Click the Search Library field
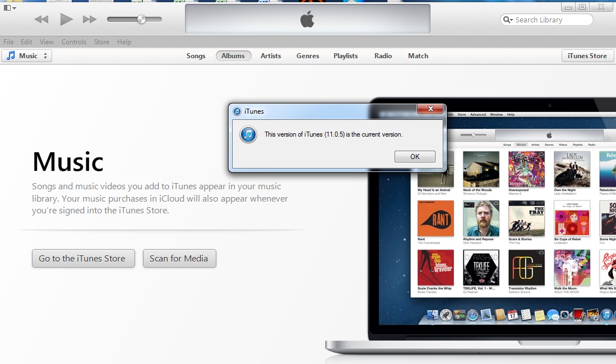This screenshot has height=364, width=616. tap(546, 20)
